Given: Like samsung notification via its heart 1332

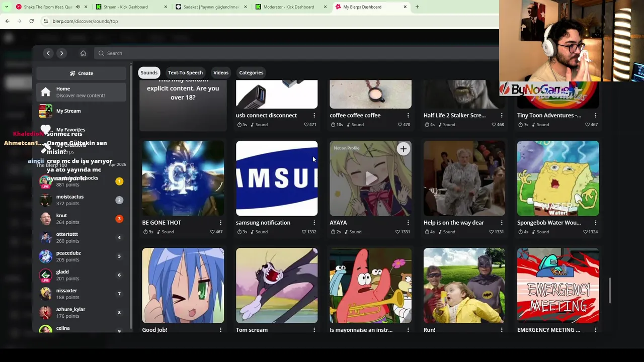Looking at the screenshot, I should 309,232.
